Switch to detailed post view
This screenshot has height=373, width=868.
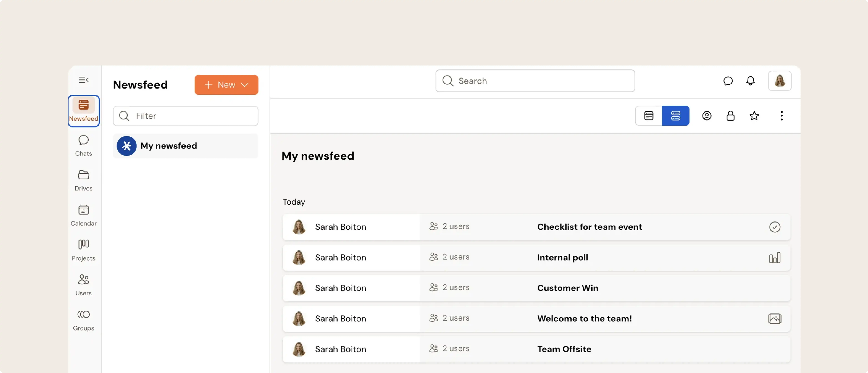(x=649, y=116)
